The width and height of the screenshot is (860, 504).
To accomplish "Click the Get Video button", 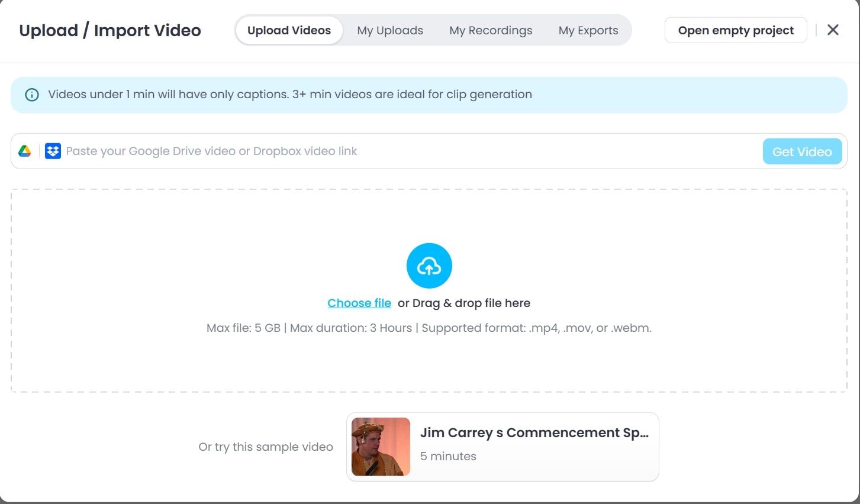I will click(802, 151).
